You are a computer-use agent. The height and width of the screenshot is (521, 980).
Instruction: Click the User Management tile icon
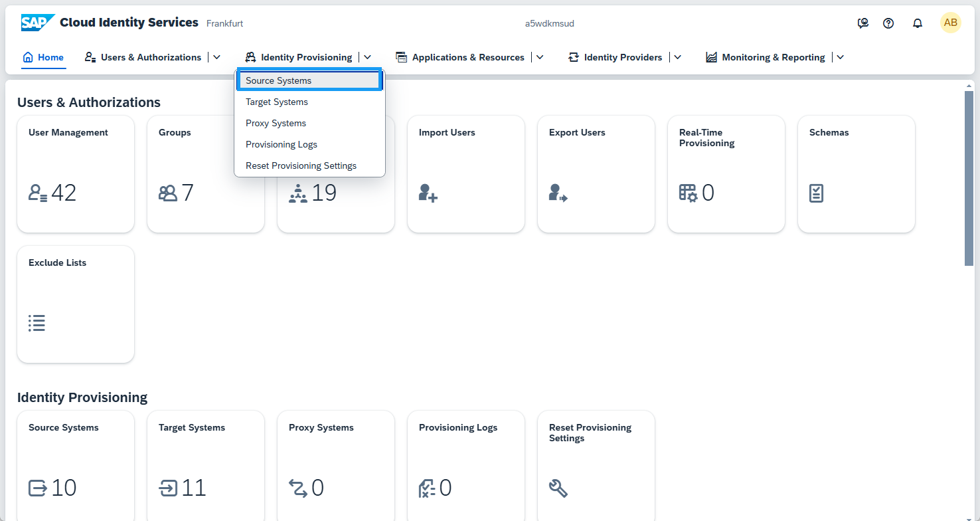[x=38, y=193]
